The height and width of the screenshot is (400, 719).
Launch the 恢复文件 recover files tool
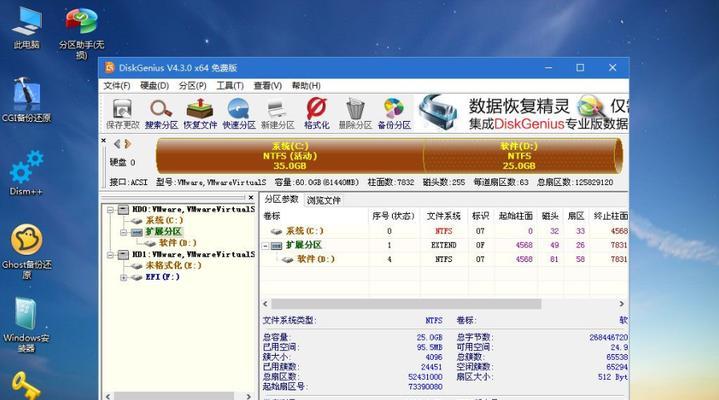point(200,114)
